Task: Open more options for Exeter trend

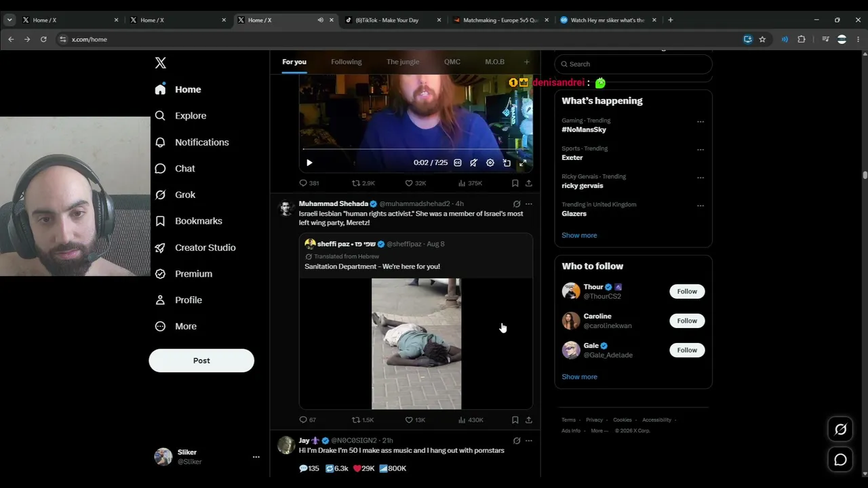Action: (x=701, y=150)
